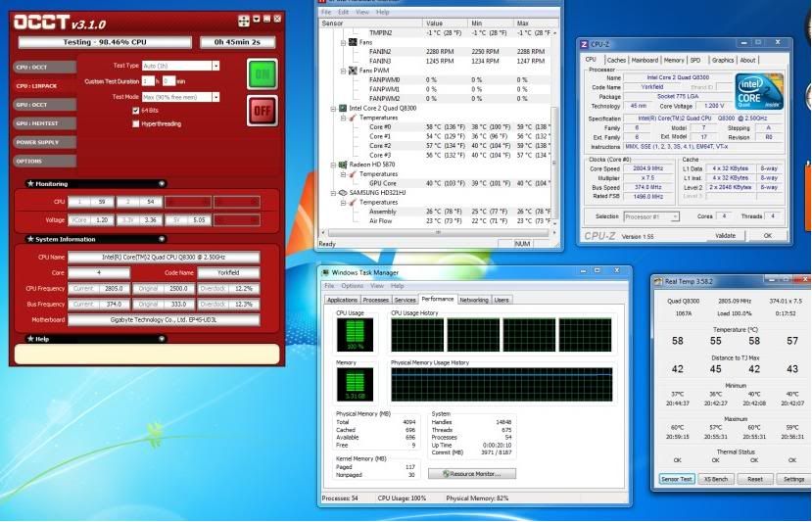Collapse the System Information section in OCCT

[162, 239]
